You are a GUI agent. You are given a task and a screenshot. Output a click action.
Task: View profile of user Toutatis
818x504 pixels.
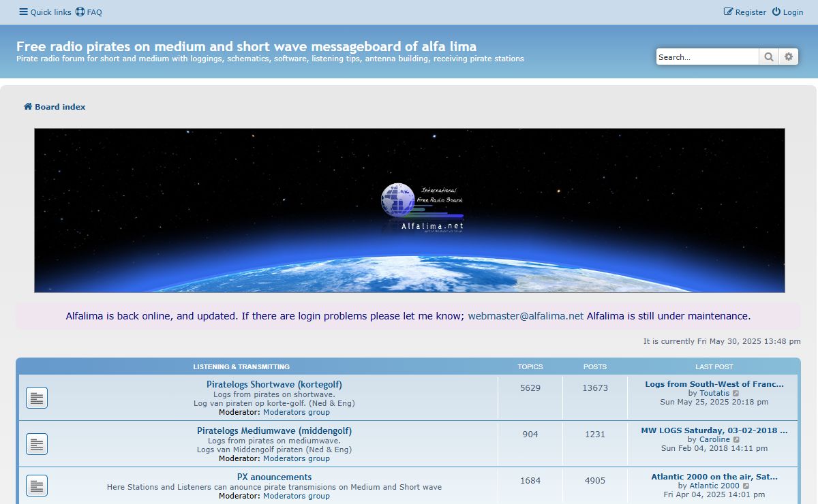point(714,393)
